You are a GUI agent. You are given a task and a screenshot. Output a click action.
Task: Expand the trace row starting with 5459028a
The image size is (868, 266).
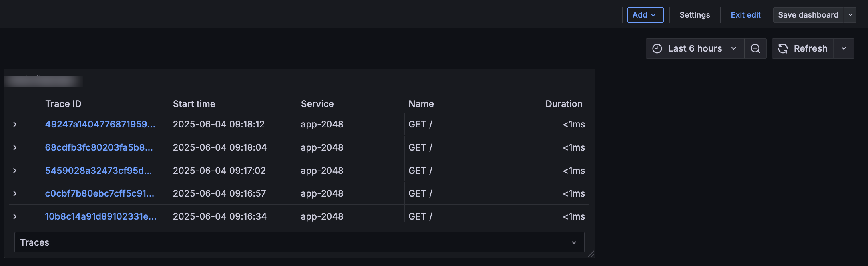[15, 171]
